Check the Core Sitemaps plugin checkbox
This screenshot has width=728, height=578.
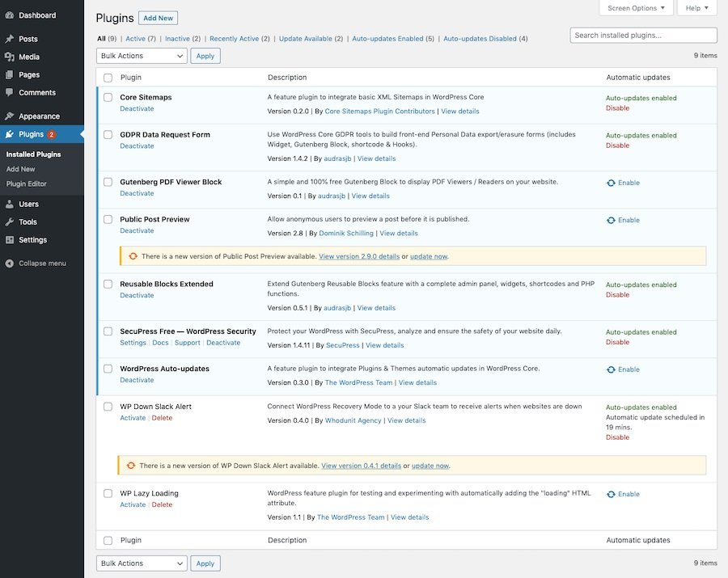tap(108, 97)
